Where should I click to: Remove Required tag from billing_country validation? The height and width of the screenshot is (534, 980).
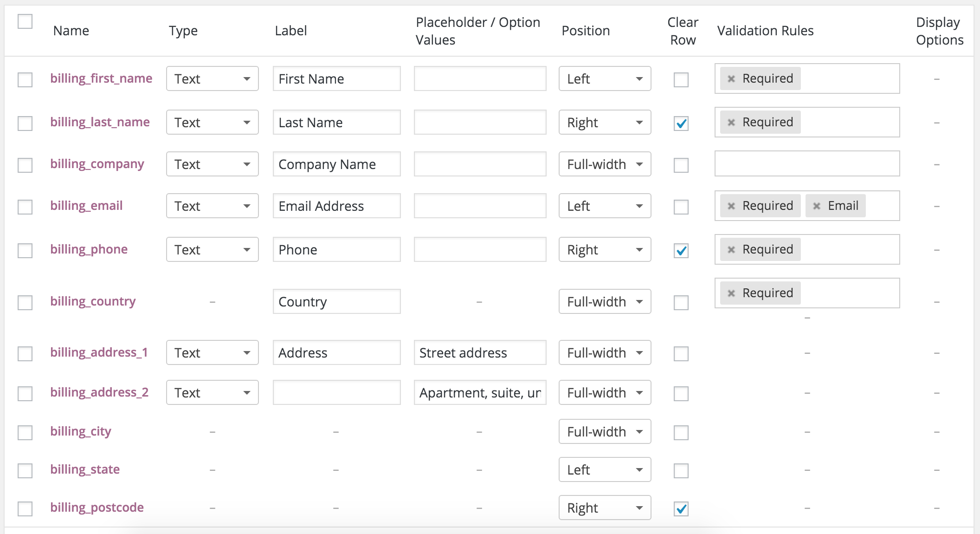pyautogui.click(x=731, y=293)
